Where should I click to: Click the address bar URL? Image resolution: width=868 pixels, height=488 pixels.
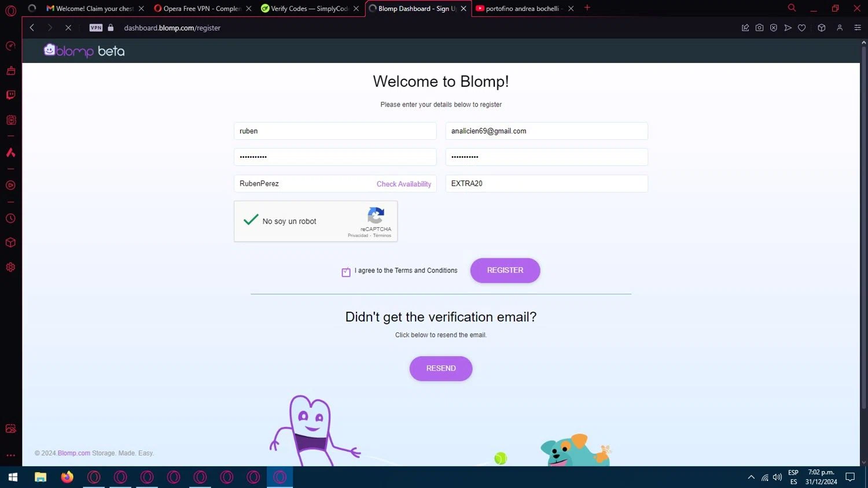[x=172, y=28]
